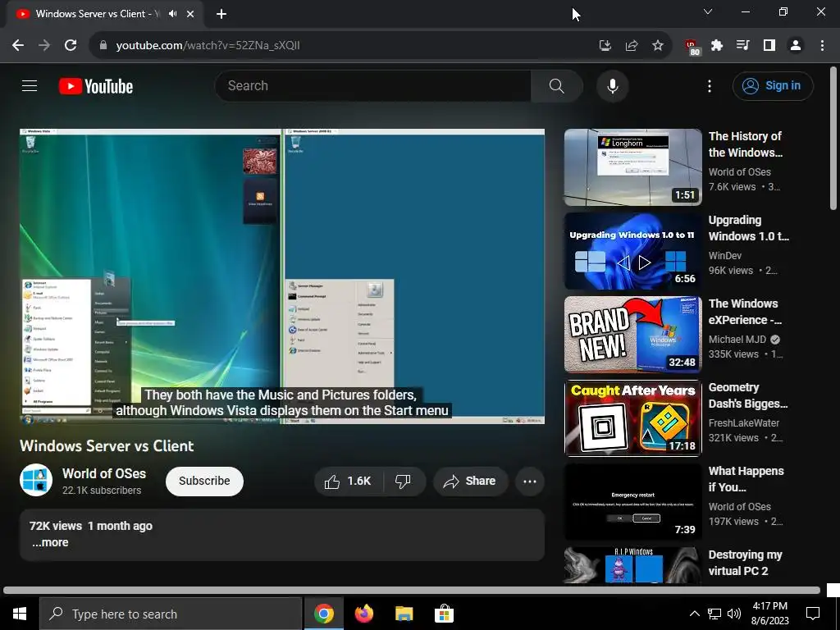Click the vertical page scrollbar
This screenshot has height=630, width=840.
pyautogui.click(x=833, y=138)
